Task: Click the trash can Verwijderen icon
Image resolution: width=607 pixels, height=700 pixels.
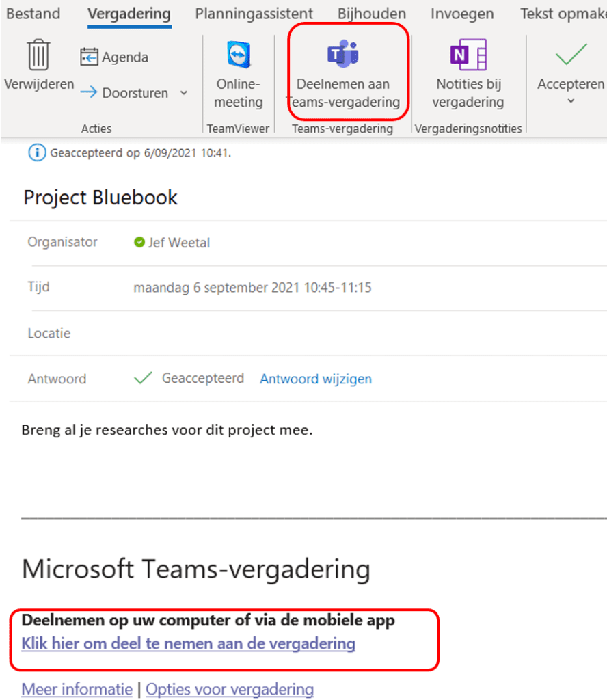Action: pos(39,55)
